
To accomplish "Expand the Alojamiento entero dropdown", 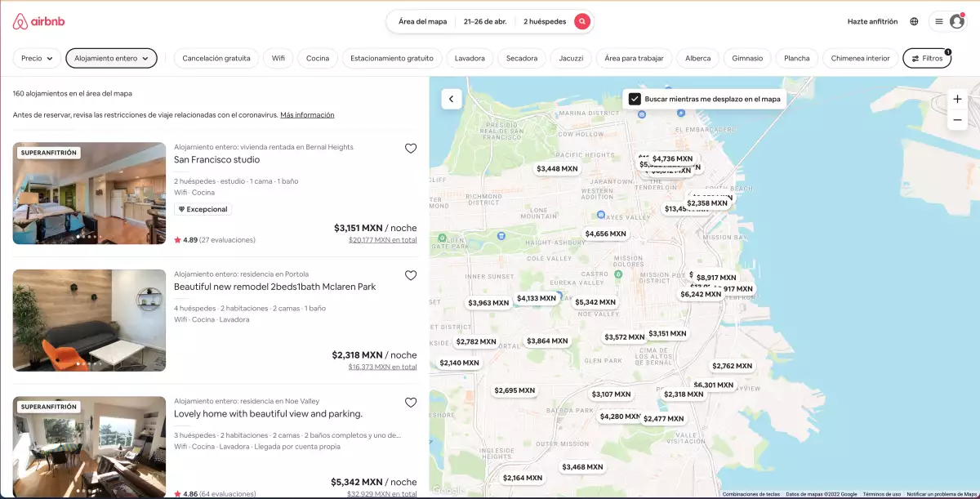I will tap(111, 58).
